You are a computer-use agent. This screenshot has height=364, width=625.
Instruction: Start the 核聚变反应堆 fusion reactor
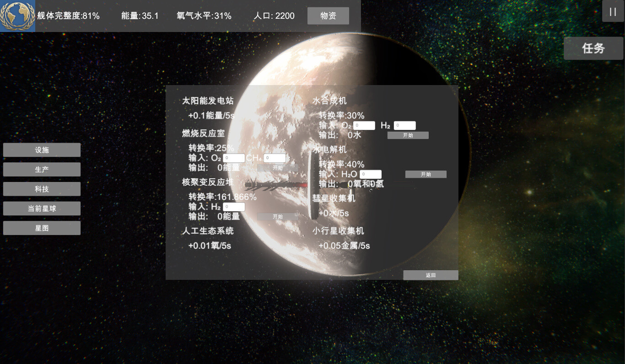[278, 216]
